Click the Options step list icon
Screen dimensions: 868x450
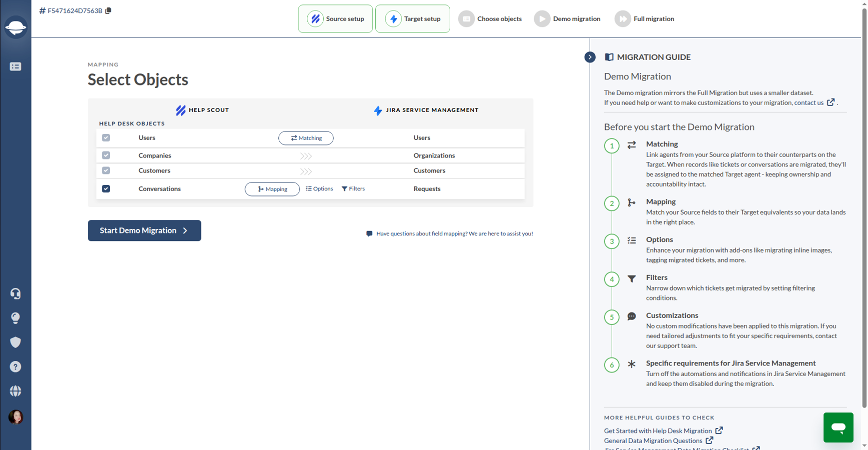point(632,240)
